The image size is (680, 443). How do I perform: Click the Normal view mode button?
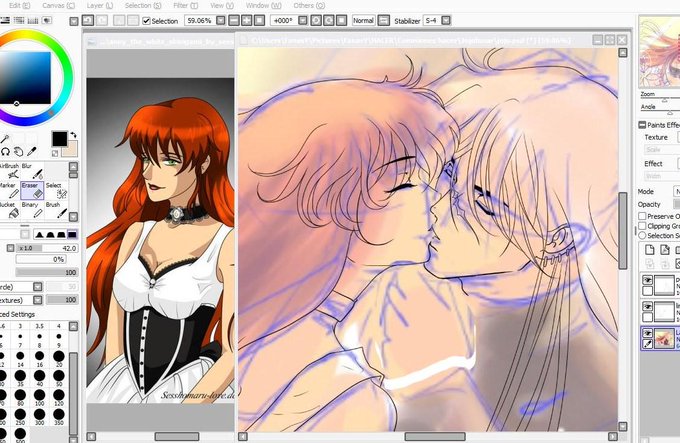363,20
